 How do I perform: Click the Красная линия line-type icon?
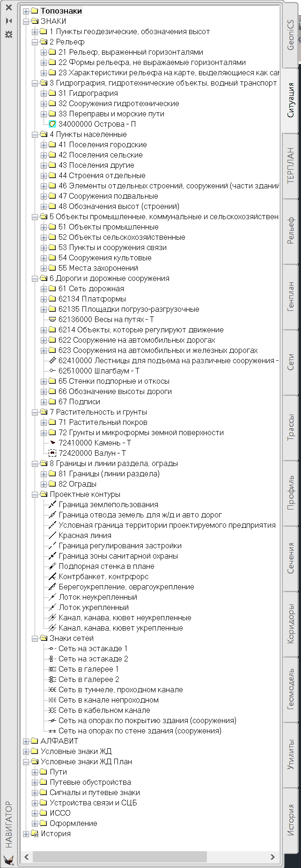click(x=52, y=536)
